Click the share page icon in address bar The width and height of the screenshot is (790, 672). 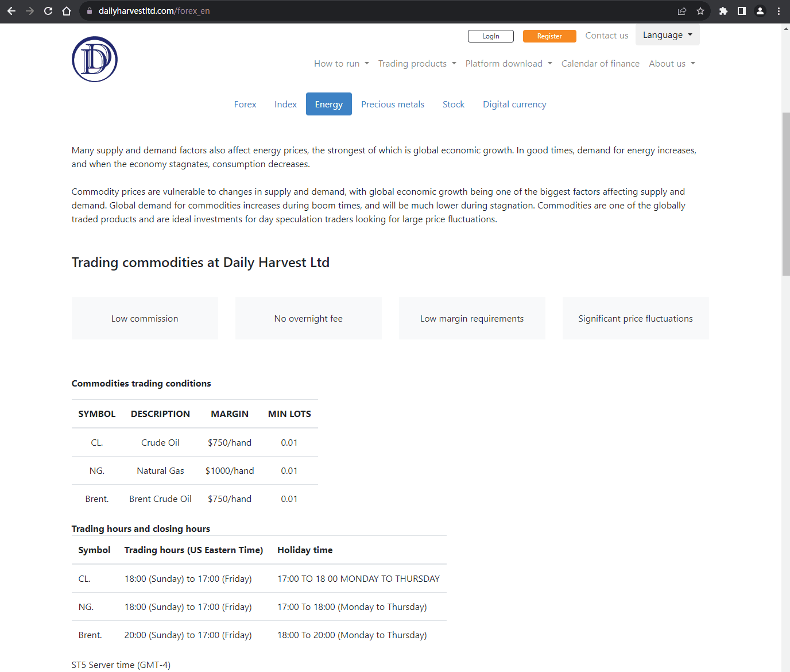pyautogui.click(x=682, y=11)
